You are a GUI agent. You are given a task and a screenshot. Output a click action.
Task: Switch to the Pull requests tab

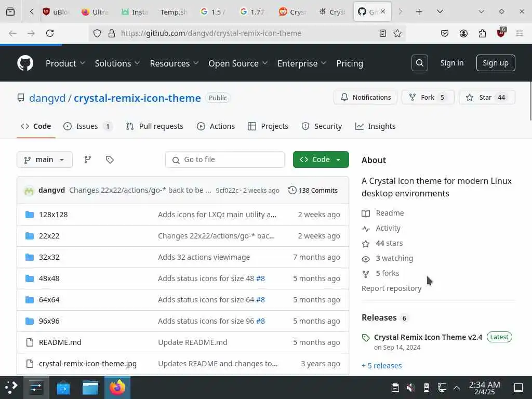[x=154, y=126]
